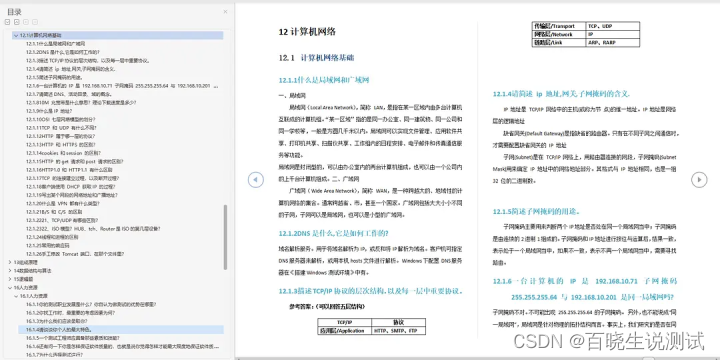Open outline entry 12.1.13 HTTP 和 HTTPS
Viewport: 720px width, 360px height.
tap(61, 145)
